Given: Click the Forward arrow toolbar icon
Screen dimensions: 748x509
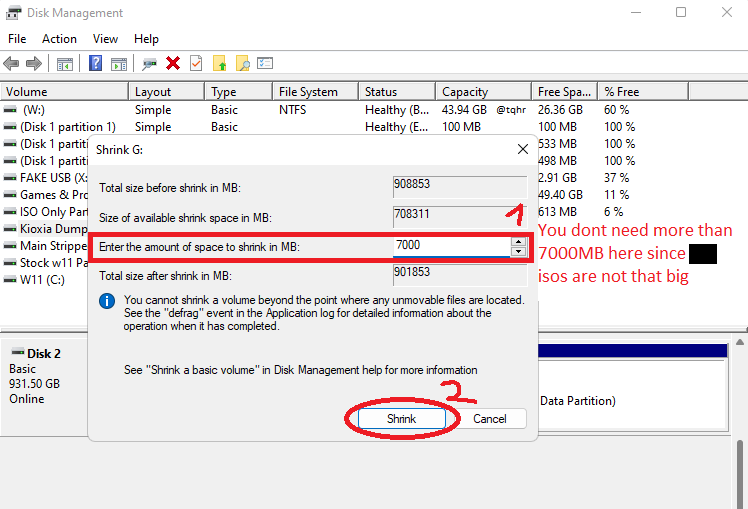Looking at the screenshot, I should (33, 63).
